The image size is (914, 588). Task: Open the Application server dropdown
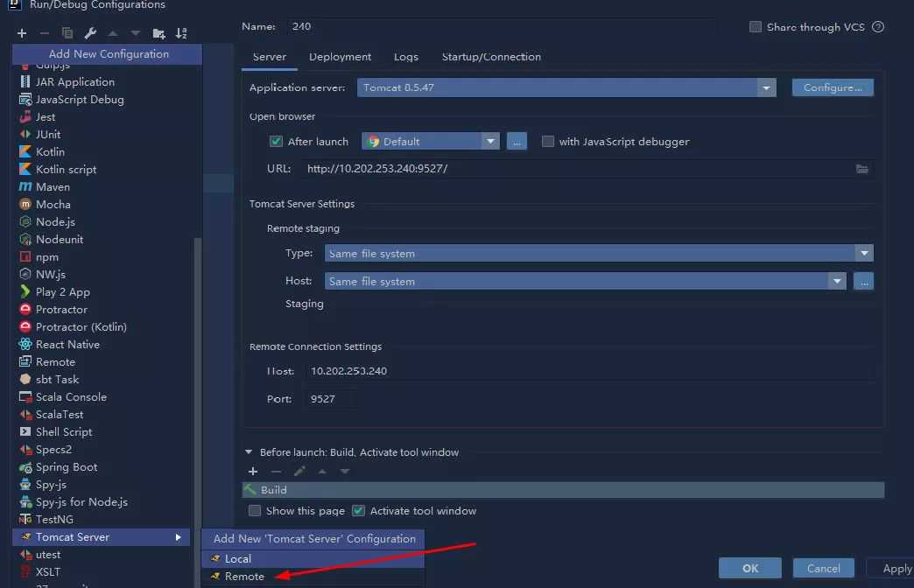coord(767,88)
